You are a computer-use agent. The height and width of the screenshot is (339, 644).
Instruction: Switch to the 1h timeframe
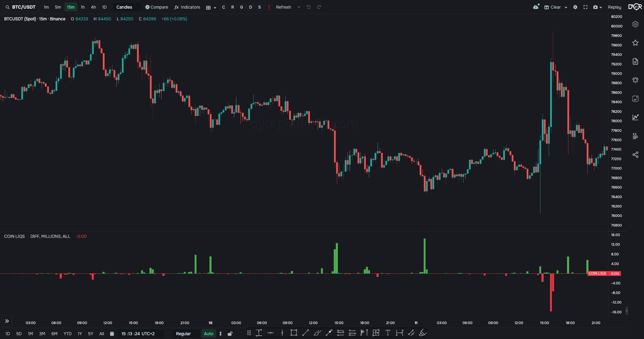pos(82,7)
